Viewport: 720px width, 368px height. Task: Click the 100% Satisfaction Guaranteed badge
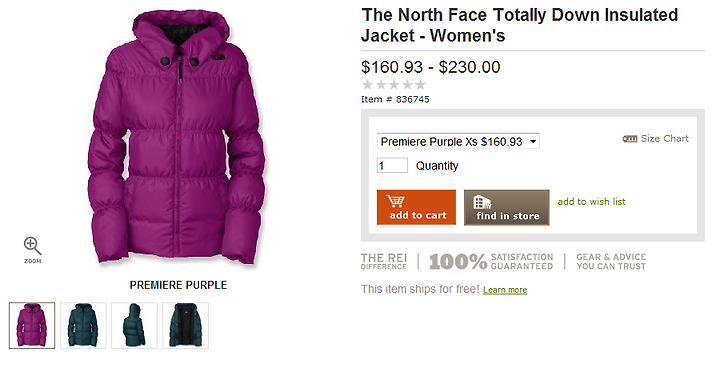[491, 261]
